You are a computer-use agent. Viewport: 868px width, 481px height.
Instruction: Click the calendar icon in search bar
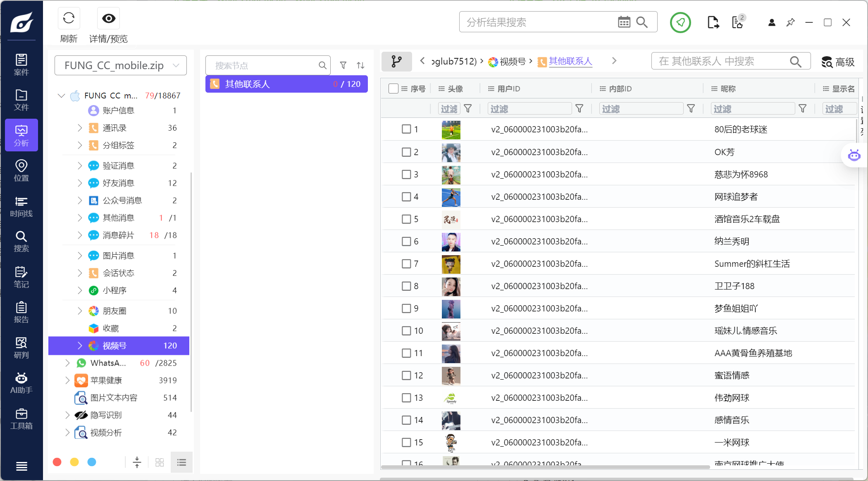[624, 22]
